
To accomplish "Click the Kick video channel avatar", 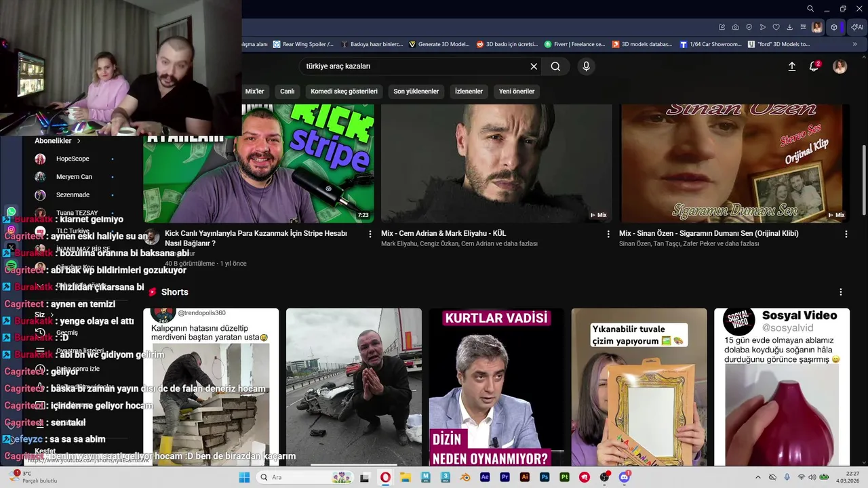I will point(152,236).
